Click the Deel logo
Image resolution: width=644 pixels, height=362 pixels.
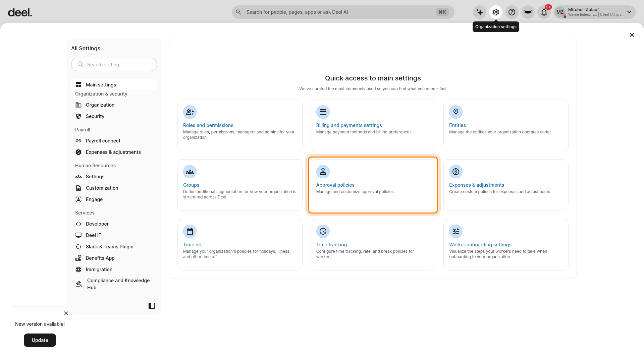(20, 13)
